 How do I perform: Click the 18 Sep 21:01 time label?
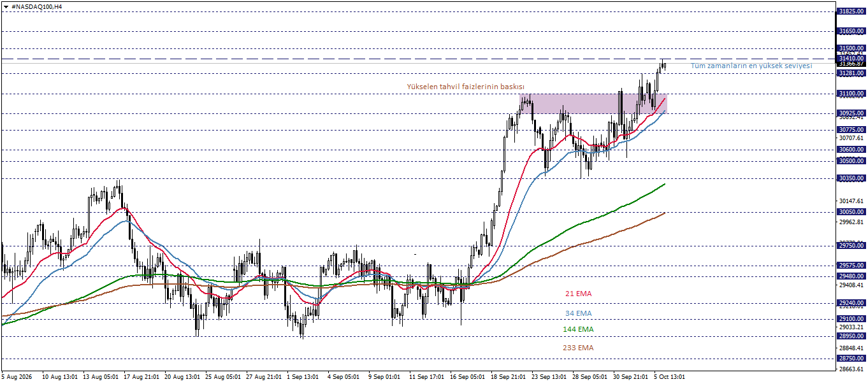(x=509, y=377)
